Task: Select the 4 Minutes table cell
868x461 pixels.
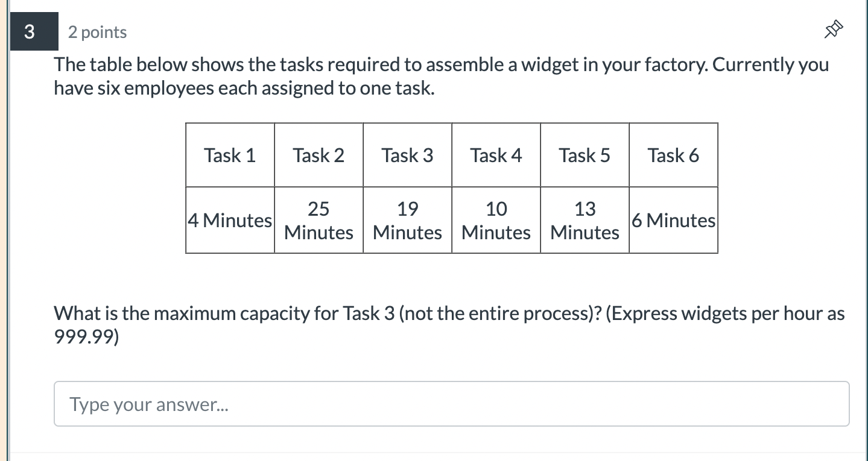Action: [x=230, y=220]
